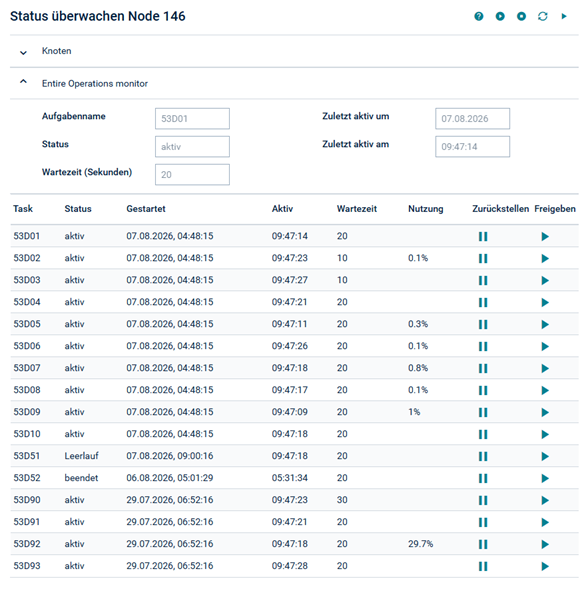Pause task 53D04
Viewport: 586px width, 595px height.
click(x=483, y=302)
